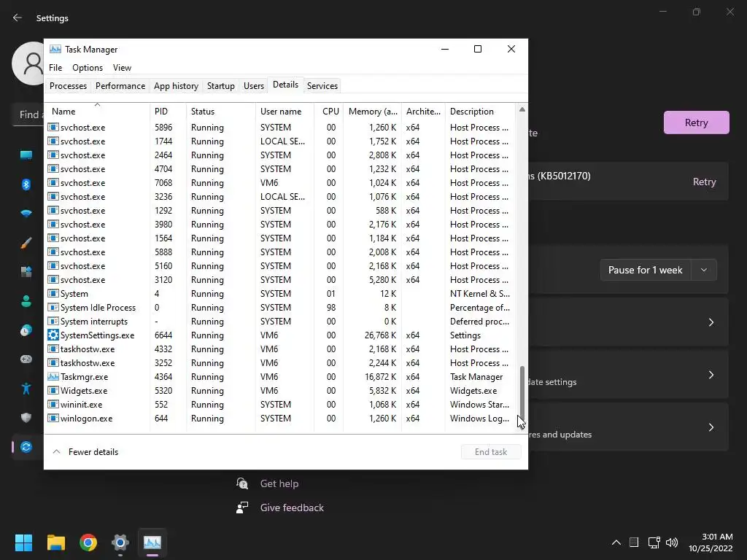Image resolution: width=747 pixels, height=560 pixels.
Task: Open Privacy & security shield icon in Settings
Action: click(26, 418)
